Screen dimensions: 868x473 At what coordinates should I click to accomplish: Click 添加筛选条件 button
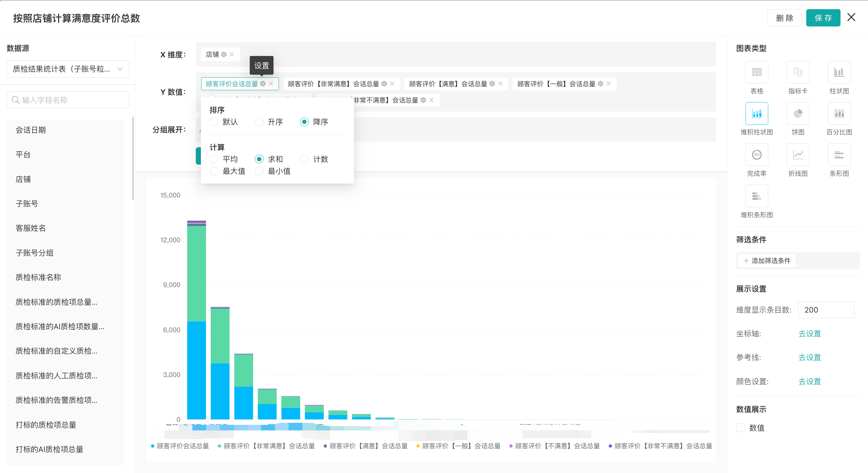point(767,261)
